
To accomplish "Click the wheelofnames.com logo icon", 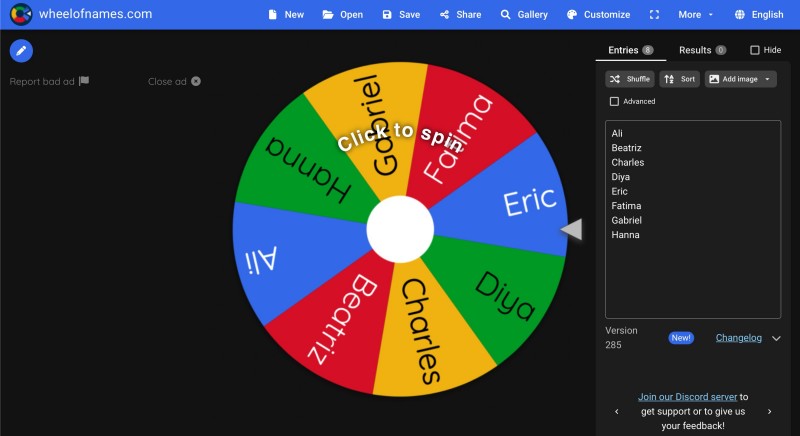I will click(x=21, y=14).
